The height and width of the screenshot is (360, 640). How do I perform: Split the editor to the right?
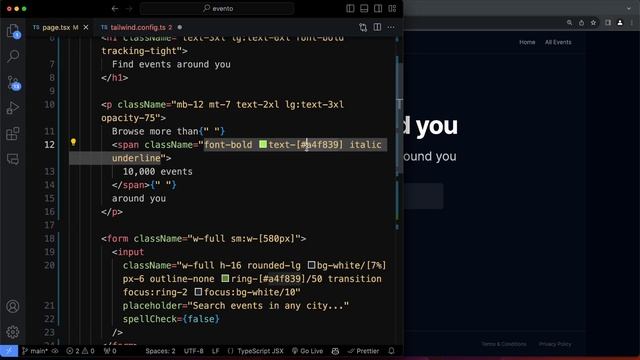tap(377, 27)
